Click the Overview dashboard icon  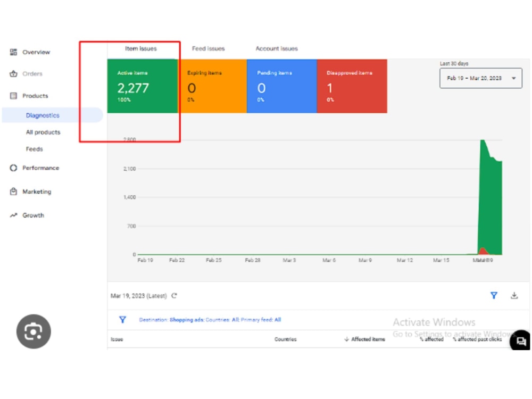13,52
